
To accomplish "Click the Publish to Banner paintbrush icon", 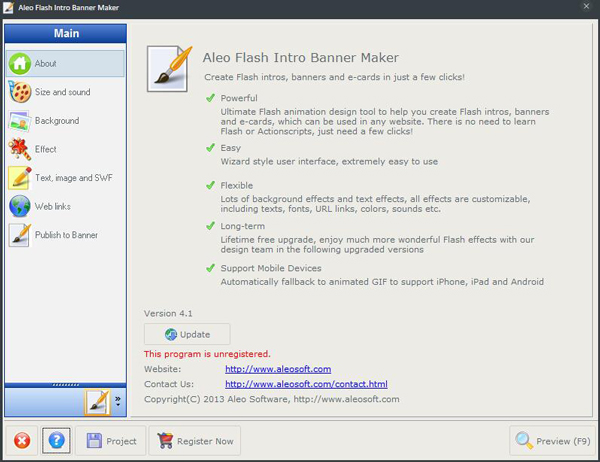I will pos(20,235).
